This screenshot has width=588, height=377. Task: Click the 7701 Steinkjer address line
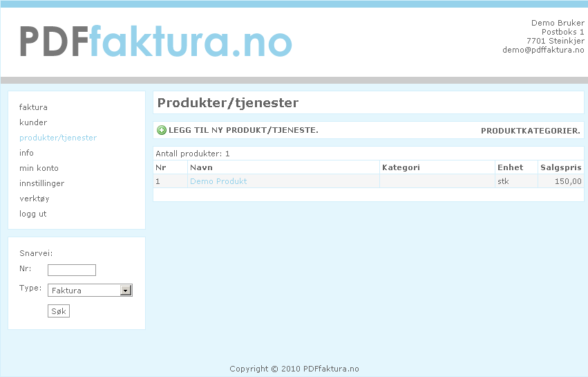(x=555, y=41)
